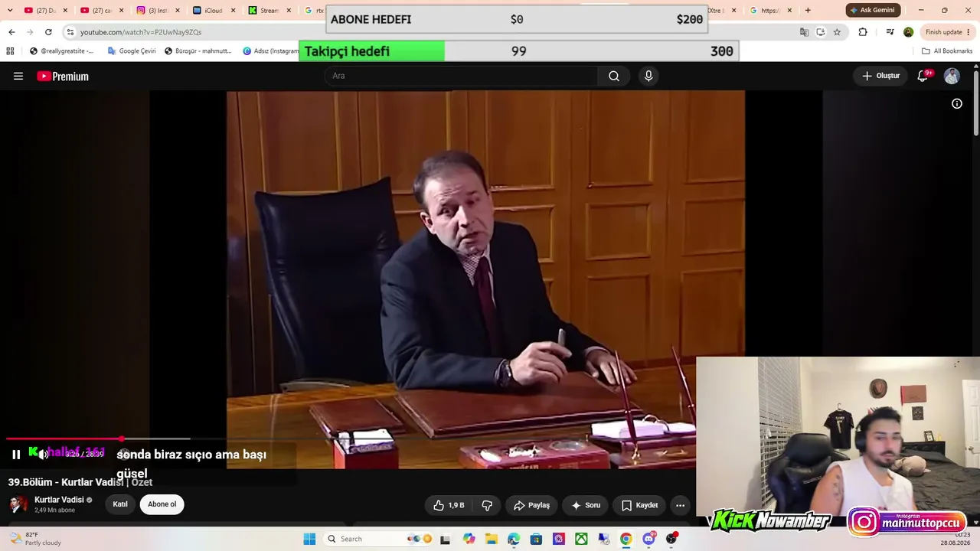Go back in Chrome
This screenshot has width=980, height=551.
point(11,32)
